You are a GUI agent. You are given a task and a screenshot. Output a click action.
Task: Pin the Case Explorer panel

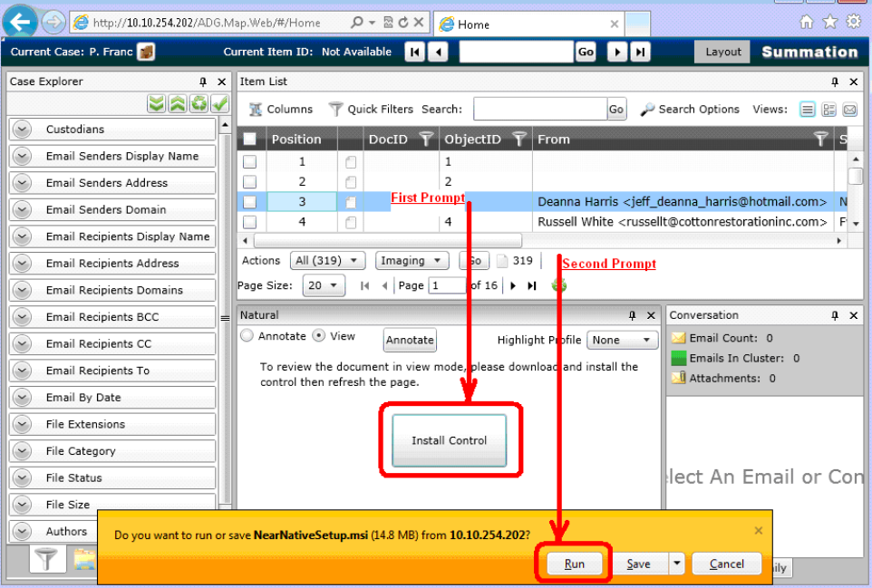click(x=203, y=82)
